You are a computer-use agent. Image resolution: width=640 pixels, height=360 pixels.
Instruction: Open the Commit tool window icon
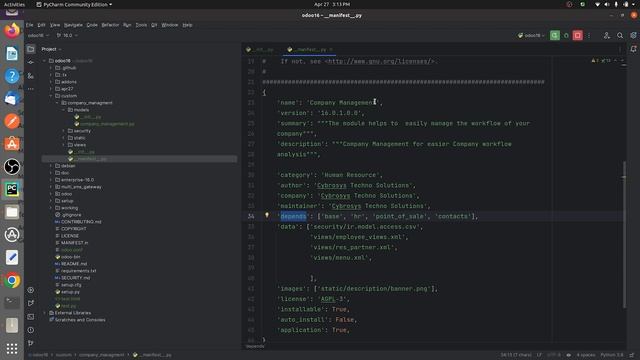(x=31, y=62)
